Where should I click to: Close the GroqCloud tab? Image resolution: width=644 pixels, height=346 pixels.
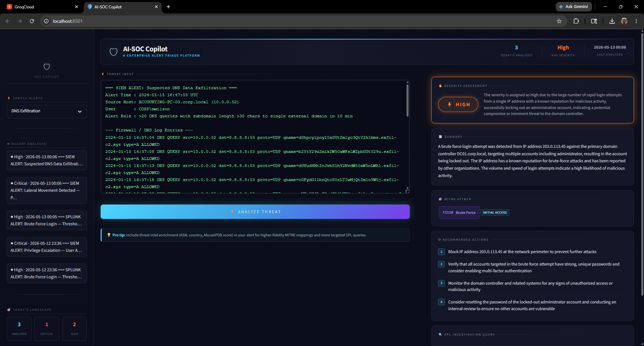coord(76,7)
